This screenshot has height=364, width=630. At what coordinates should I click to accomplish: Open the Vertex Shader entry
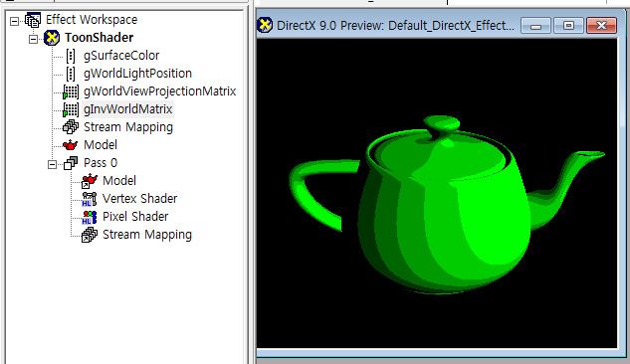click(x=139, y=199)
